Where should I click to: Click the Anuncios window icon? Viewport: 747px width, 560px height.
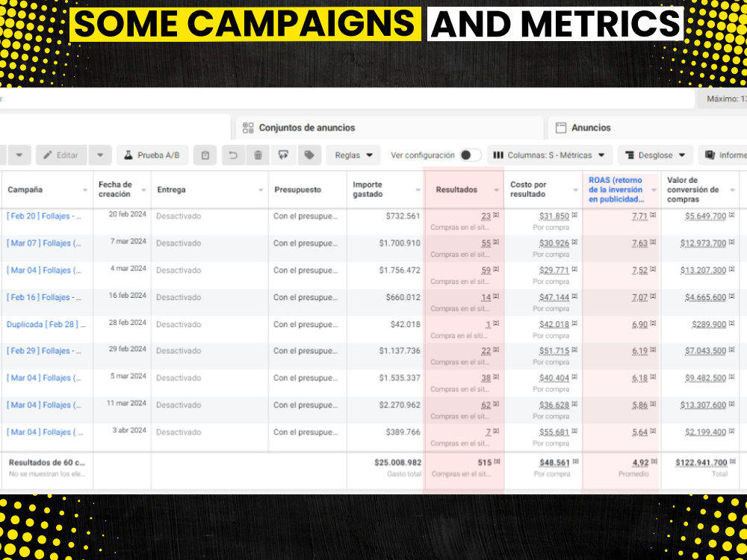[561, 128]
